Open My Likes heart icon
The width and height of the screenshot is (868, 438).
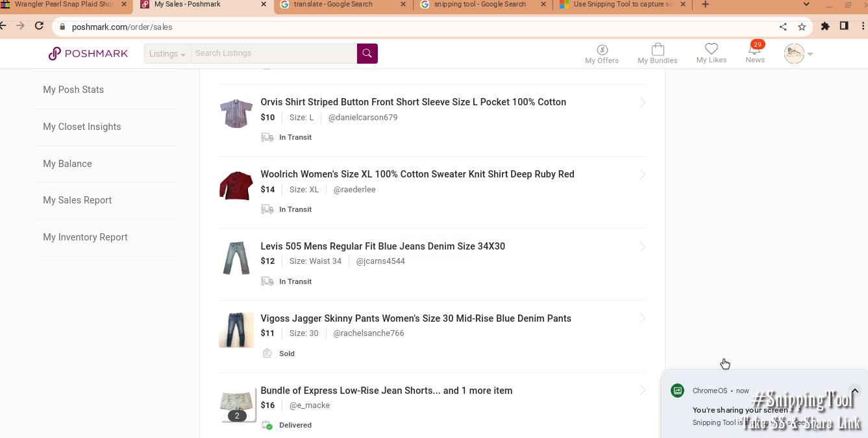[x=712, y=53]
